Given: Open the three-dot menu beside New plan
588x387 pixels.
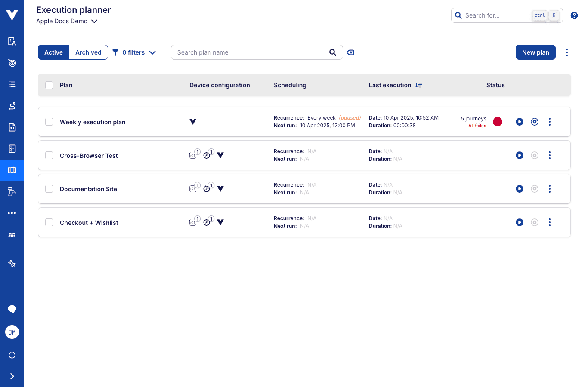Looking at the screenshot, I should pos(567,52).
